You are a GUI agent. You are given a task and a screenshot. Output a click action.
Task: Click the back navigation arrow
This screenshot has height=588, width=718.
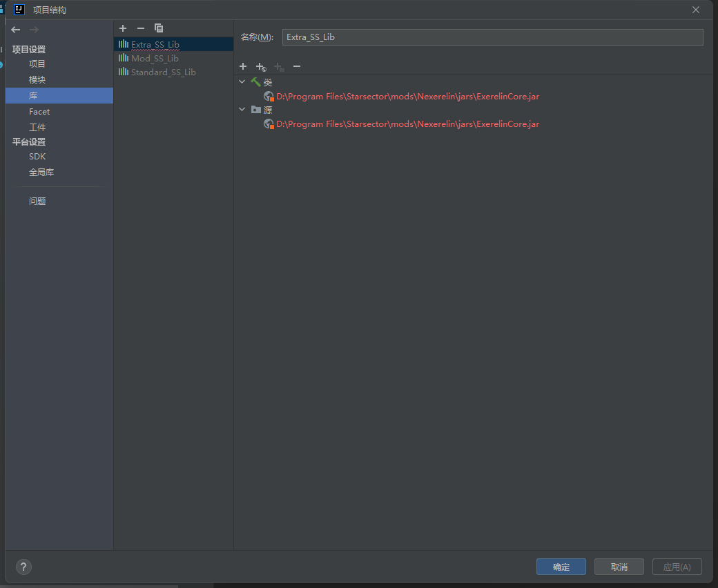(x=16, y=30)
